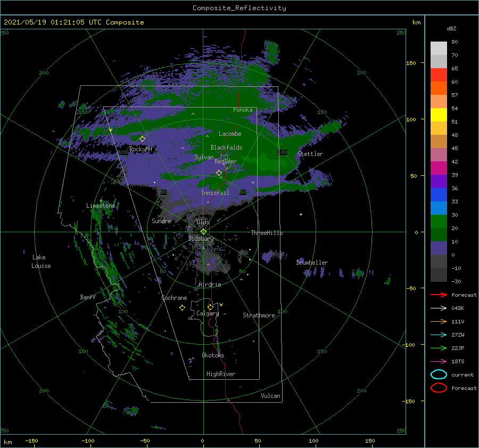The image size is (479, 448).
Task: Click the white 04DK arrow icon
Action: tap(439, 308)
